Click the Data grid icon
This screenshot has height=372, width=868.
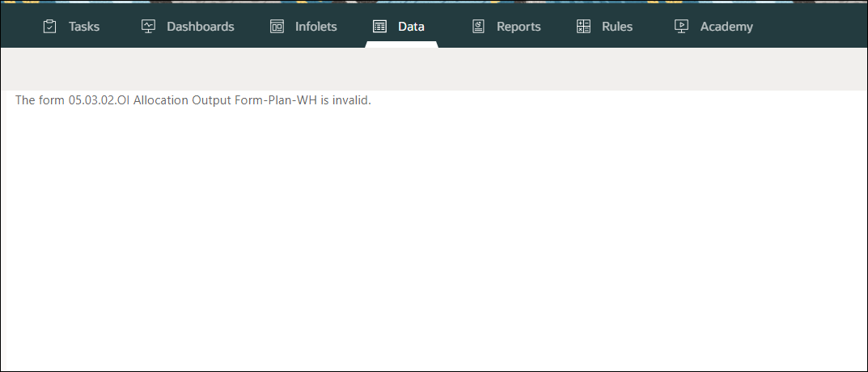(x=379, y=27)
